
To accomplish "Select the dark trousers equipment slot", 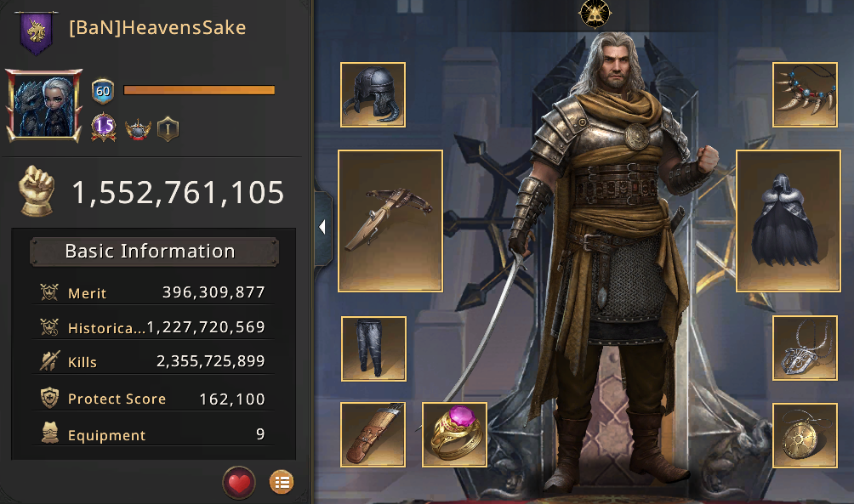I will 373,348.
